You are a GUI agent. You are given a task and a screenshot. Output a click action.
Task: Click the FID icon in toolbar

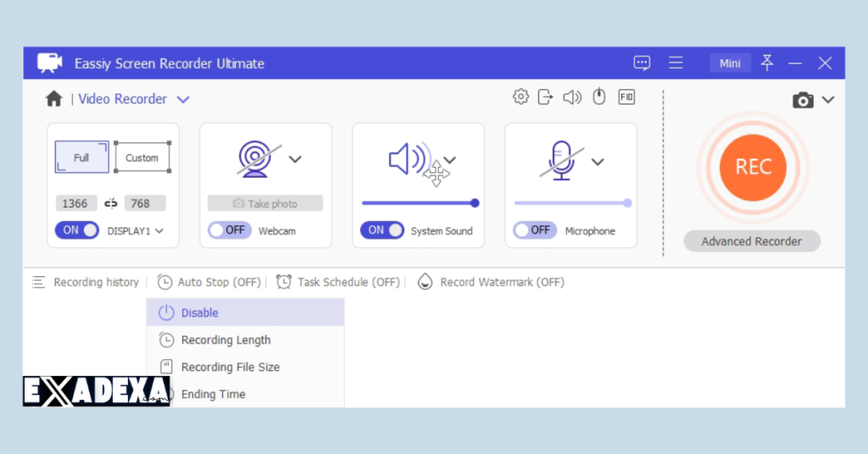click(626, 97)
